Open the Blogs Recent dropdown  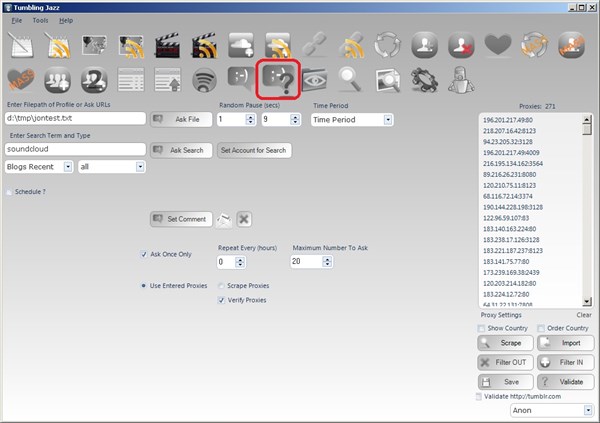(68, 167)
